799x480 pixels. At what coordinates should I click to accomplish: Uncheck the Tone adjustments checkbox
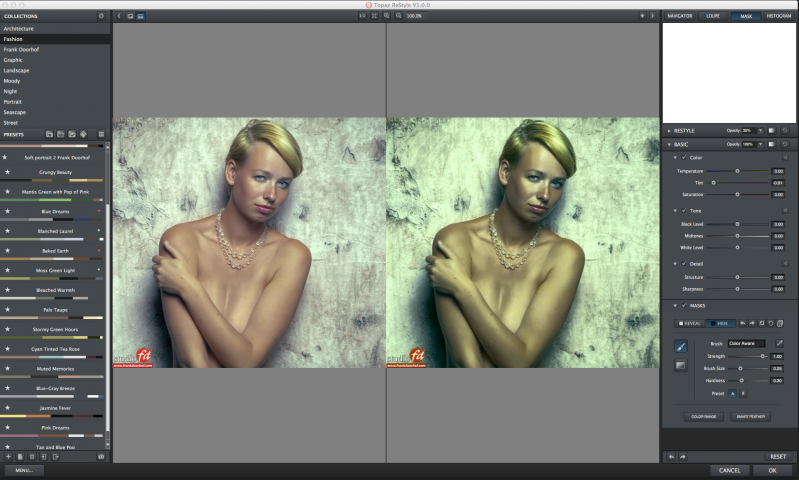(684, 211)
